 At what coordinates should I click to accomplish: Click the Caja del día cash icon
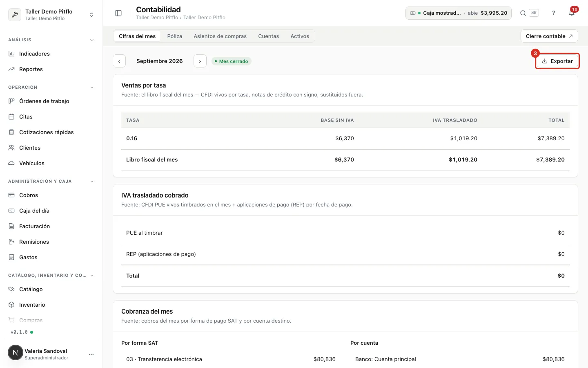pos(11,211)
